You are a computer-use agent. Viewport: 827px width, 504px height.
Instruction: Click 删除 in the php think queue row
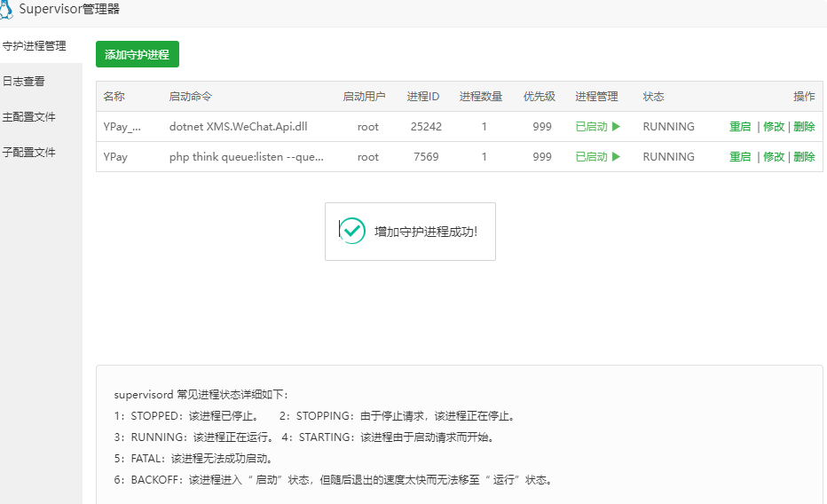804,156
